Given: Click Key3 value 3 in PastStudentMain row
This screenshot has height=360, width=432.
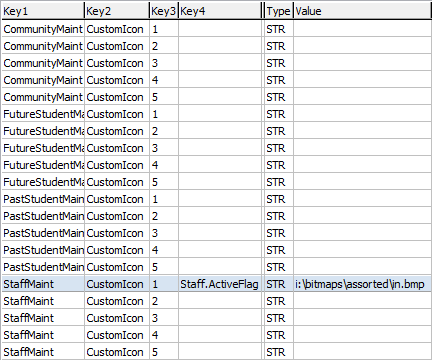Looking at the screenshot, I should tap(164, 233).
